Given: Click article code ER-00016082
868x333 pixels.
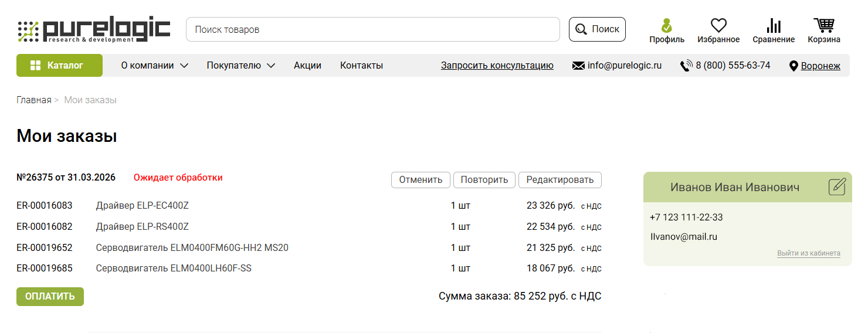Looking at the screenshot, I should coord(45,227).
